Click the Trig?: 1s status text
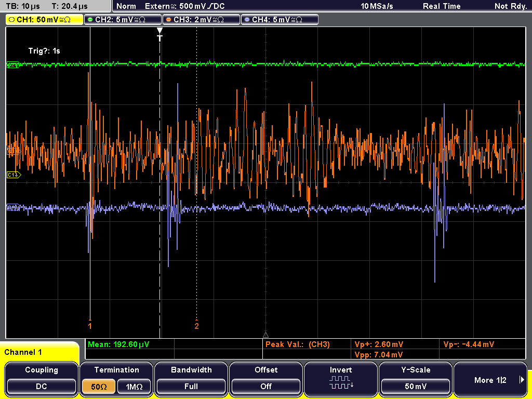532x399 pixels. pos(44,51)
